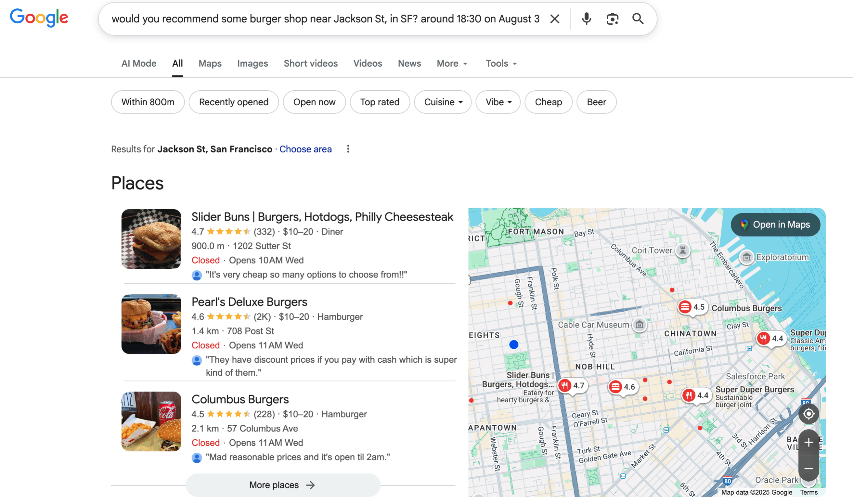Click reviewer avatar under Slider Buns

pyautogui.click(x=197, y=275)
